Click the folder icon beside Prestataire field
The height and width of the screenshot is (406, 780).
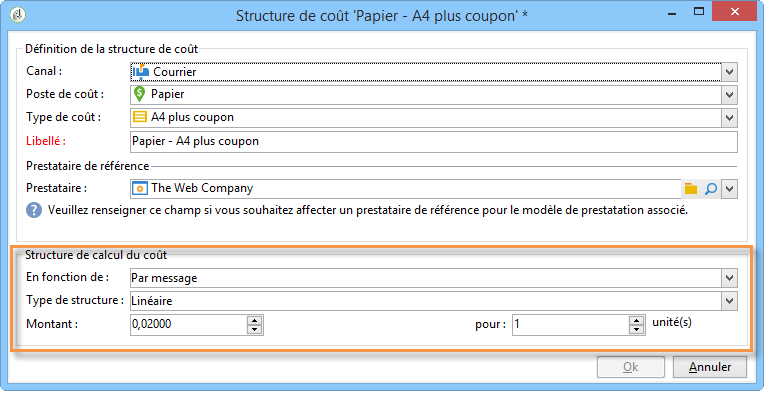pos(691,189)
